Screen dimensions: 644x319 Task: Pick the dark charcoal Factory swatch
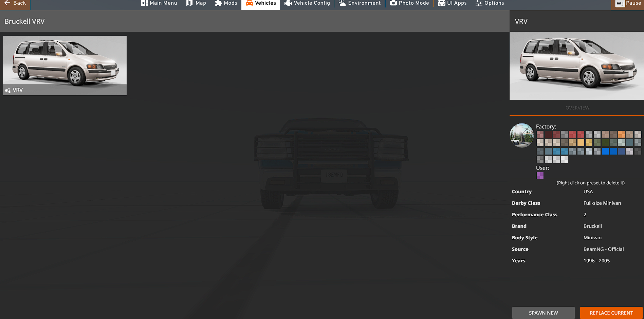point(638,151)
